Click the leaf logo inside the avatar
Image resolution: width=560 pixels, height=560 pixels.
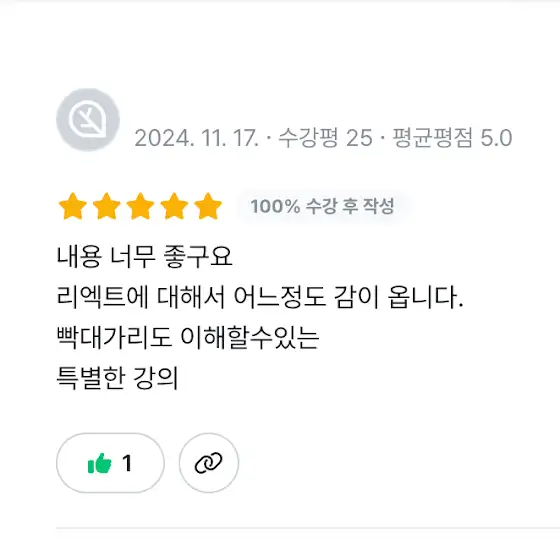[x=88, y=120]
